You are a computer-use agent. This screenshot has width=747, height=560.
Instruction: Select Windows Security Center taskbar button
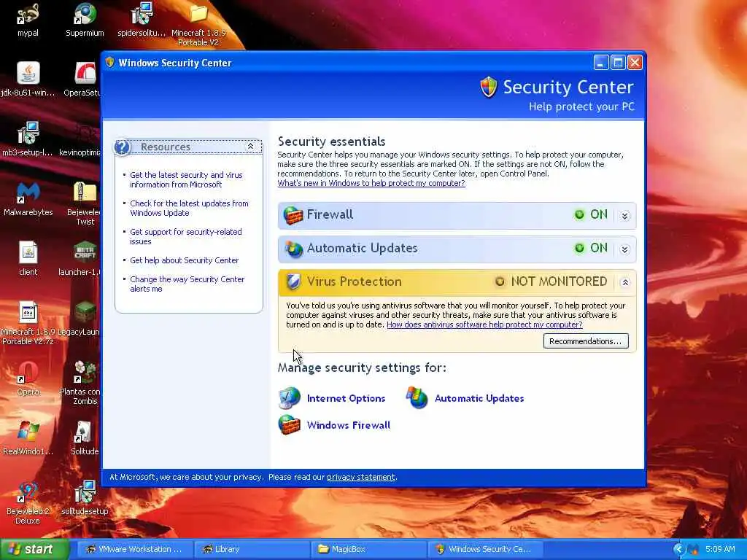click(485, 550)
